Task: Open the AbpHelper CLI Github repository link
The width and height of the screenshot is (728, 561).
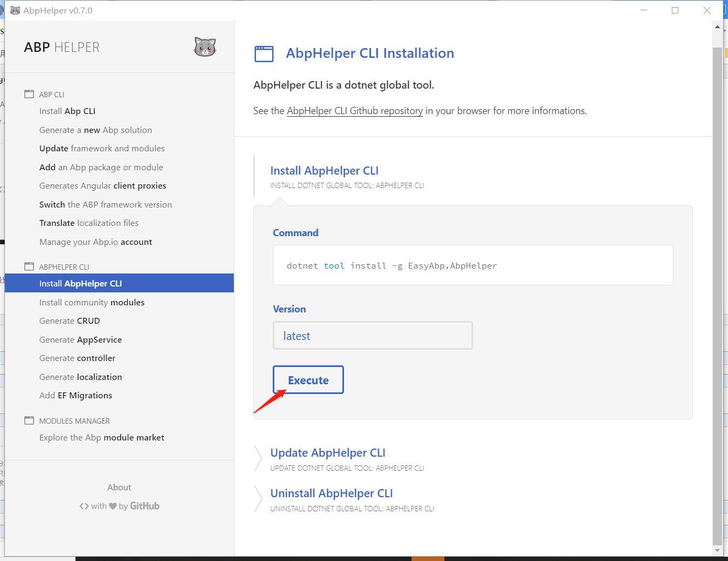Action: point(355,111)
